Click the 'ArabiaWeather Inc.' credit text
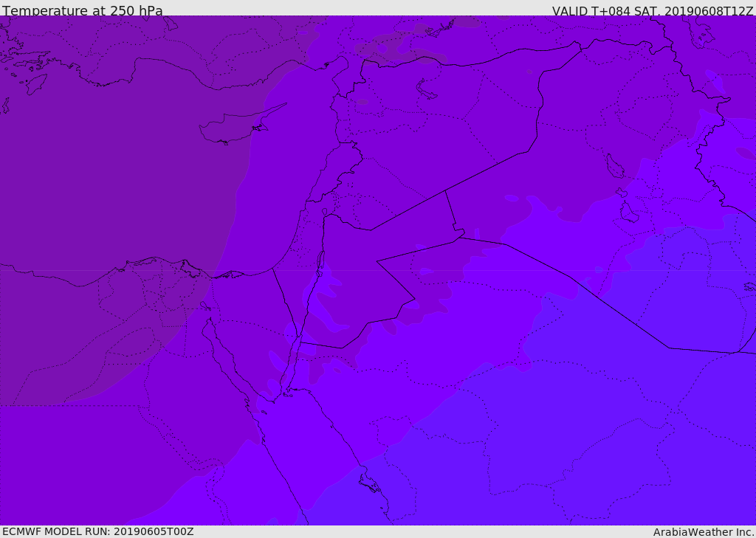The image size is (756, 538). [704, 532]
